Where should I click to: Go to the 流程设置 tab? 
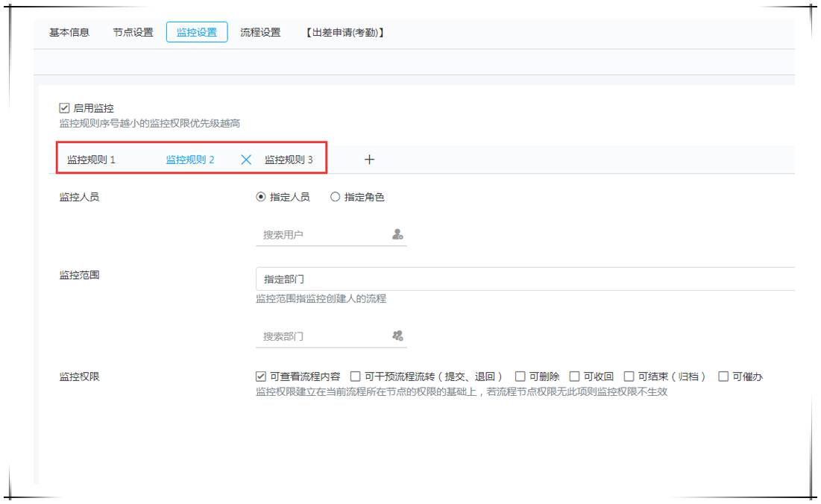click(x=260, y=33)
